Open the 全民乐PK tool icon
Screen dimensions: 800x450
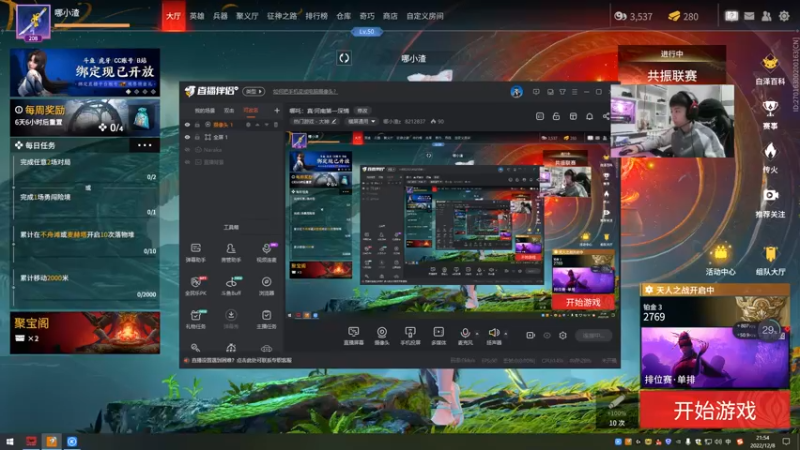195,286
